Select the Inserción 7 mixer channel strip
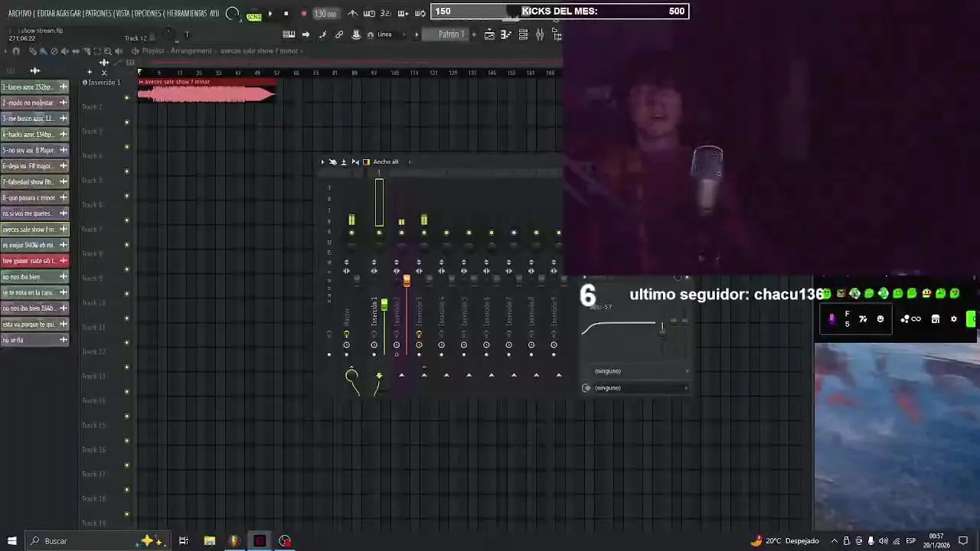The image size is (980, 551). pyautogui.click(x=508, y=311)
